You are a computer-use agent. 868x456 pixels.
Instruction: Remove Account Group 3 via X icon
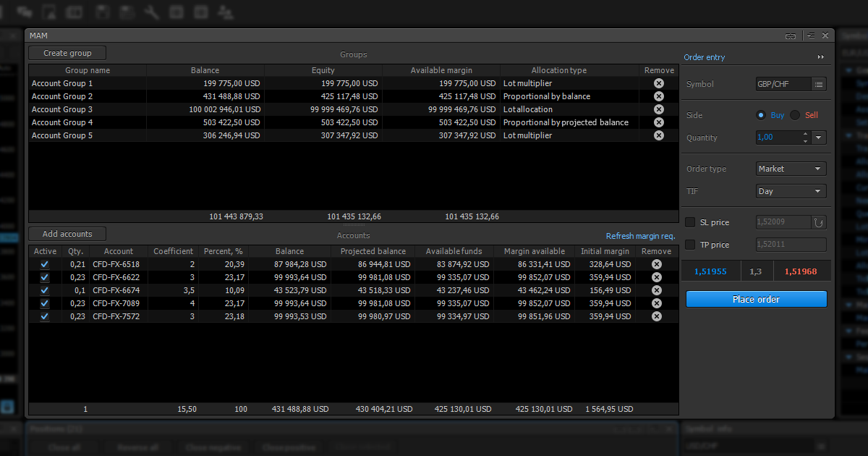tap(658, 109)
